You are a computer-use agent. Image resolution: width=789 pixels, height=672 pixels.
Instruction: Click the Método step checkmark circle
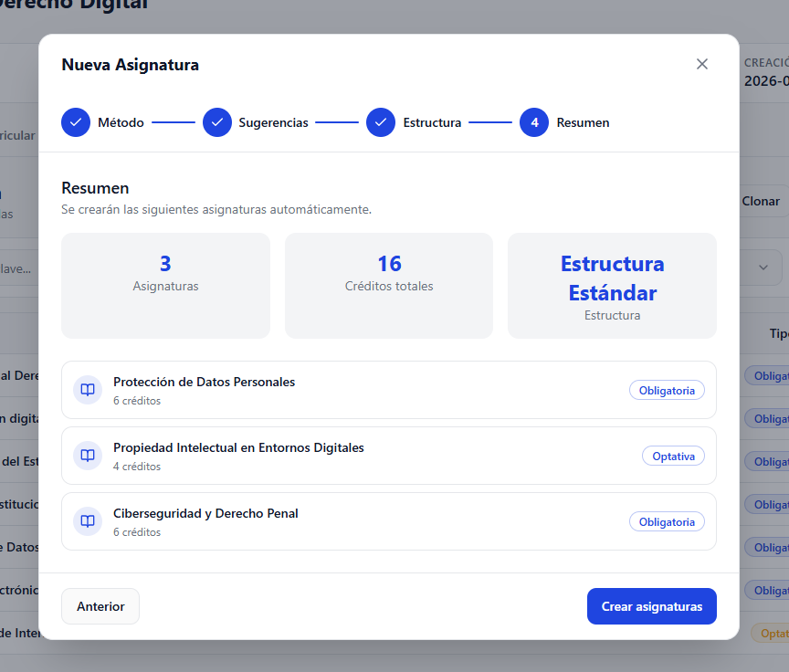(x=76, y=122)
